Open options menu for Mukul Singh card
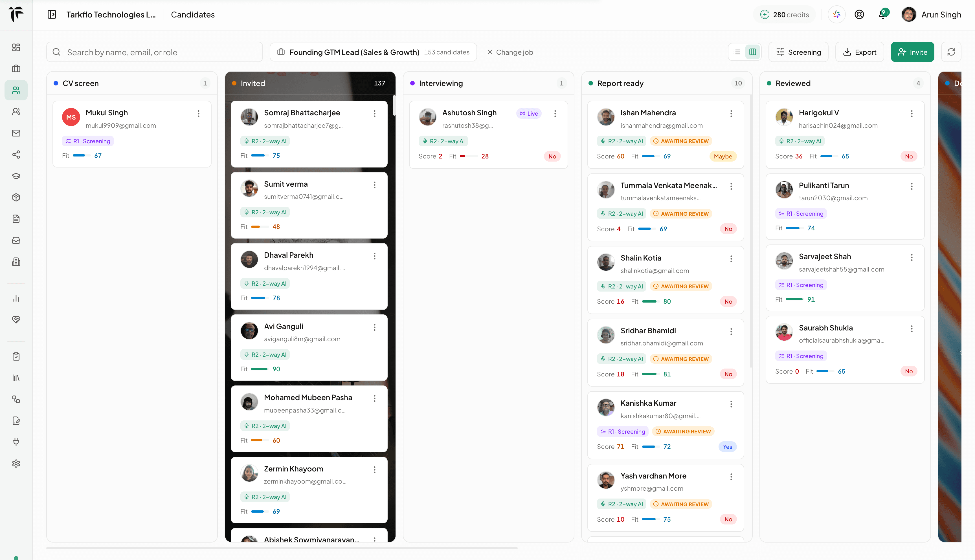 click(199, 113)
